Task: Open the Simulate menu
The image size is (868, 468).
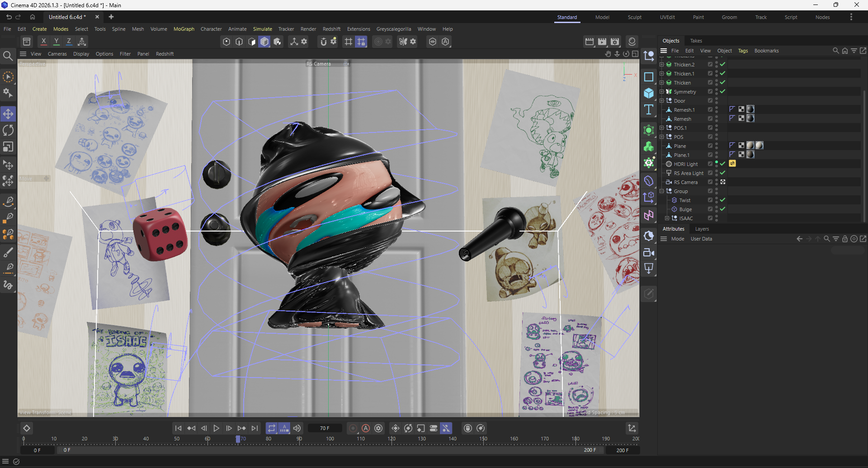Action: [263, 29]
